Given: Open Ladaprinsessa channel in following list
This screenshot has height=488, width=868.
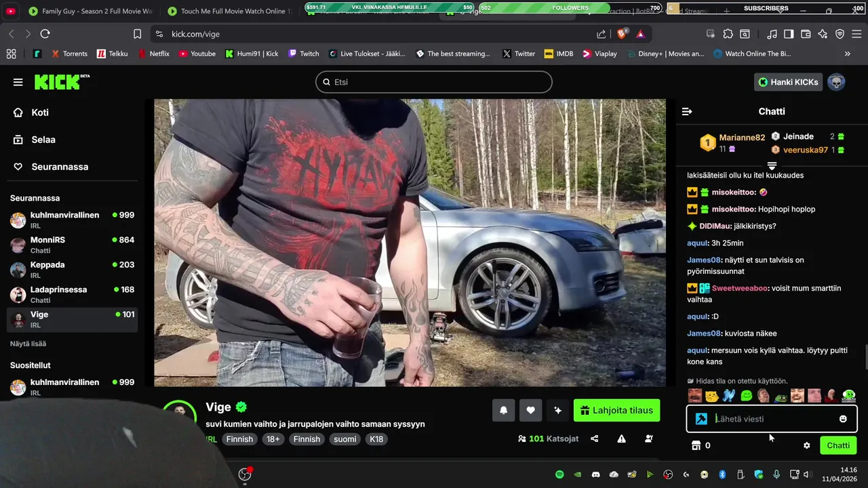Looking at the screenshot, I should 72,294.
